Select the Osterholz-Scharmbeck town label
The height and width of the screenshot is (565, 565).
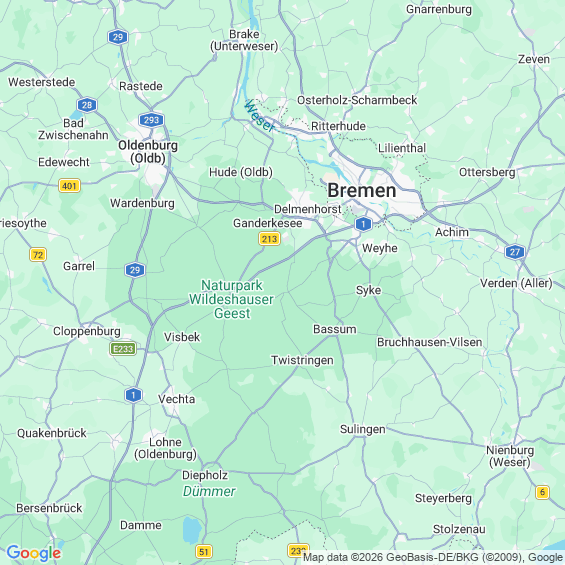[x=357, y=100]
